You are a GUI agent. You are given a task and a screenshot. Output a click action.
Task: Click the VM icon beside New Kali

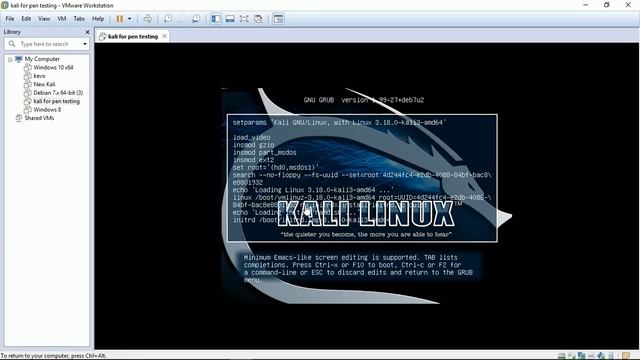27,84
